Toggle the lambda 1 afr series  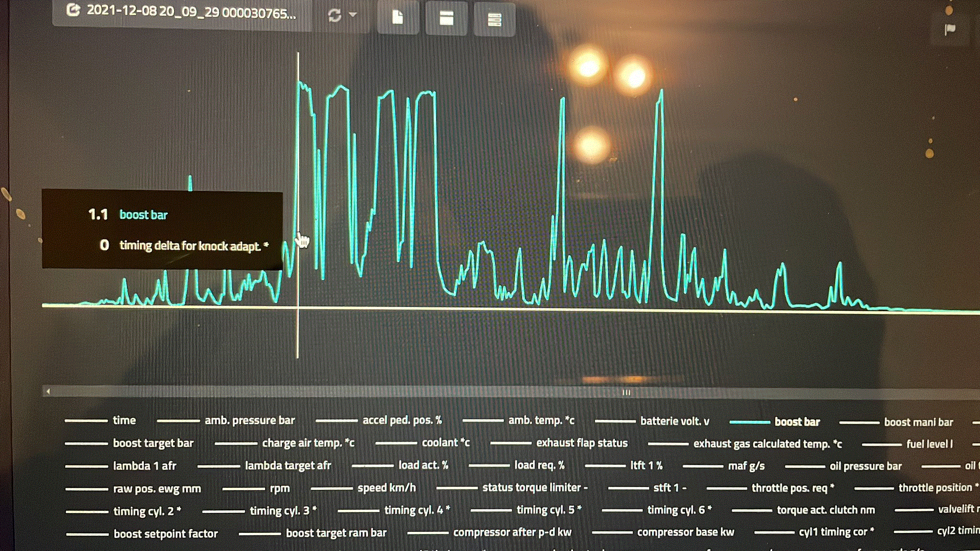[145, 466]
